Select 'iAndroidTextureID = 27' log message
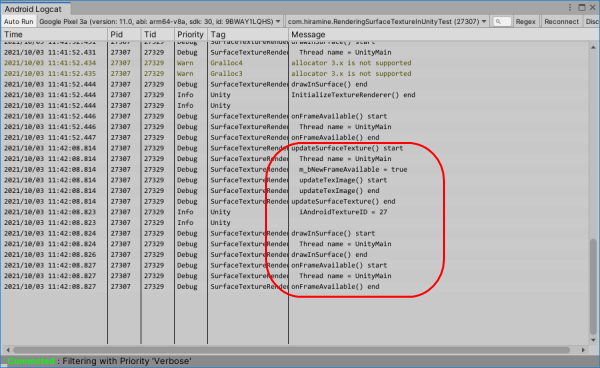This screenshot has width=600, height=368. 343,212
